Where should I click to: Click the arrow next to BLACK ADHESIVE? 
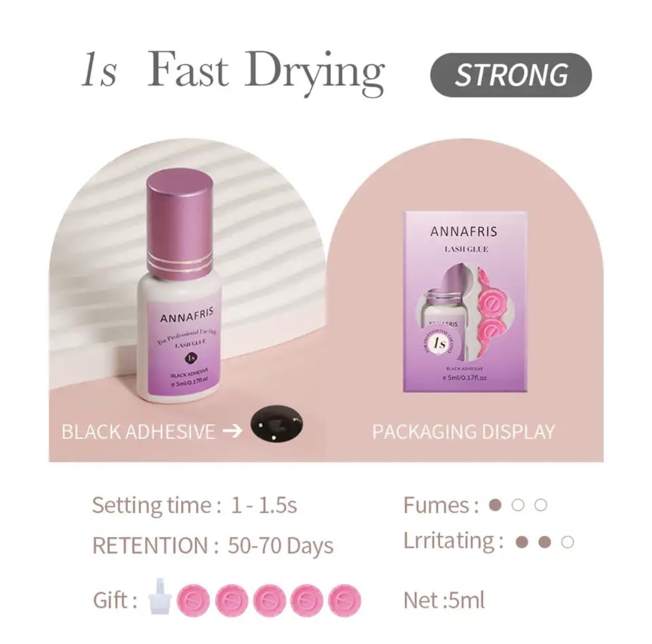click(232, 431)
